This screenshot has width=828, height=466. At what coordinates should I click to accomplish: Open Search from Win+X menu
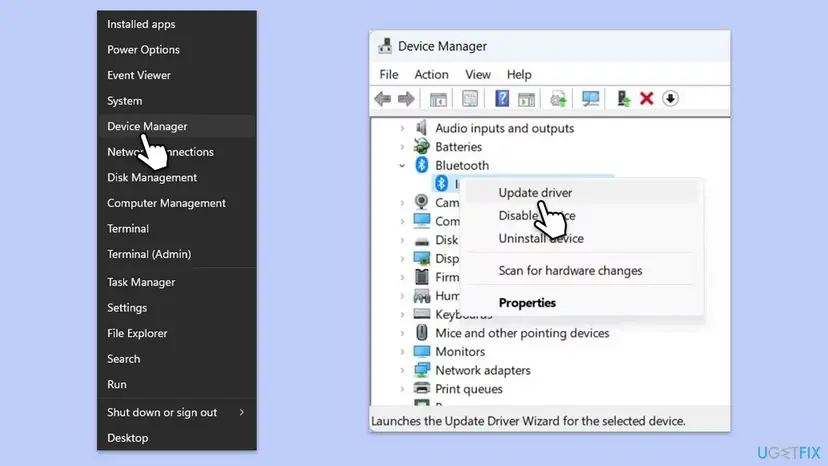(177, 359)
